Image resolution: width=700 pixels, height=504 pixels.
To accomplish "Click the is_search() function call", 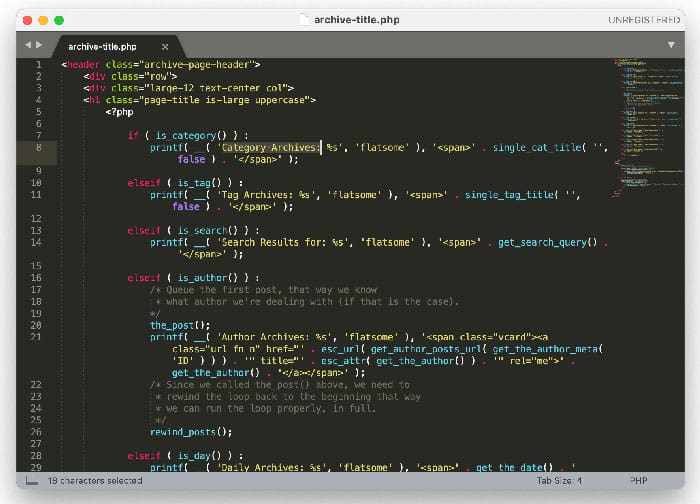I will click(x=208, y=230).
